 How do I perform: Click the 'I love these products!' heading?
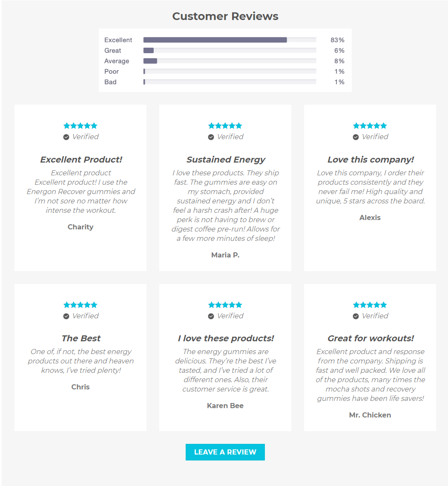coord(226,339)
